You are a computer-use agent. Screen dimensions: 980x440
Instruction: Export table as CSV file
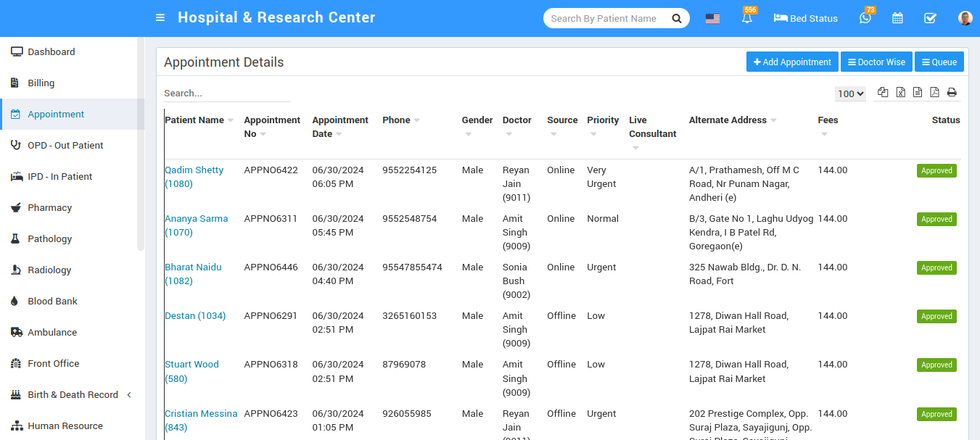tap(918, 92)
